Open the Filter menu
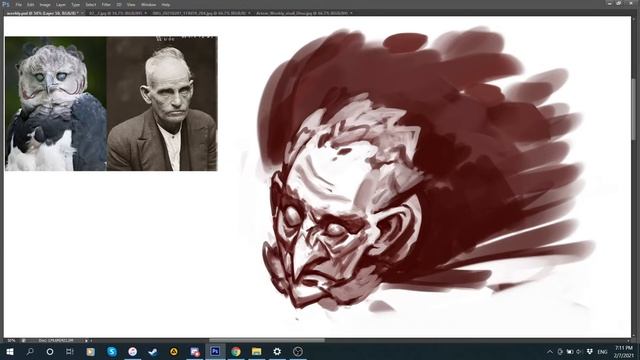This screenshot has width=640, height=360. [x=106, y=5]
